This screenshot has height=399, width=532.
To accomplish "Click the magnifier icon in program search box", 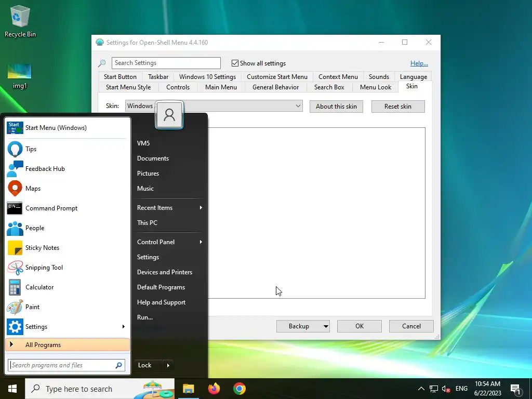I will (x=119, y=365).
